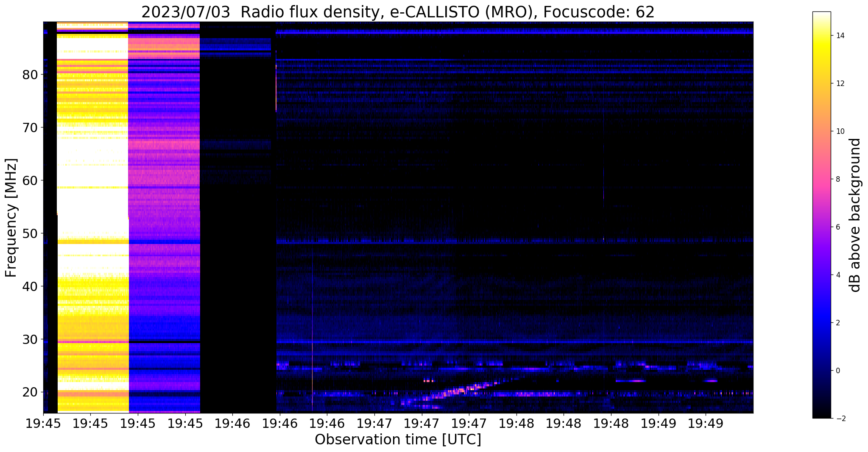Click the 20 MHz y-axis tick label

30,392
